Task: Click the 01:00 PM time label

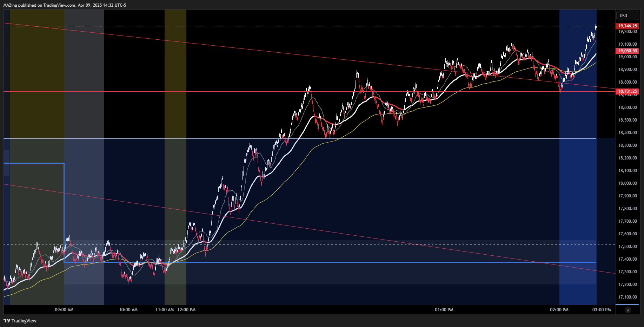Action: coord(444,310)
